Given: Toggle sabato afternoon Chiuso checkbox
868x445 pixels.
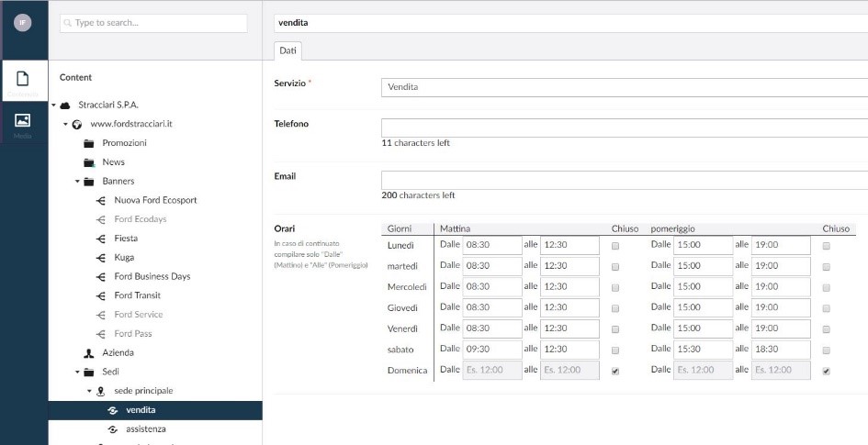Looking at the screenshot, I should point(827,350).
